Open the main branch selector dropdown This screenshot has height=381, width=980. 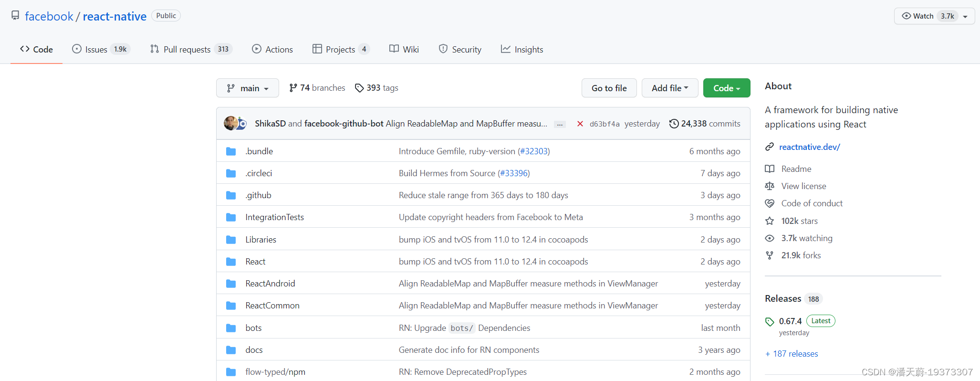click(x=248, y=88)
